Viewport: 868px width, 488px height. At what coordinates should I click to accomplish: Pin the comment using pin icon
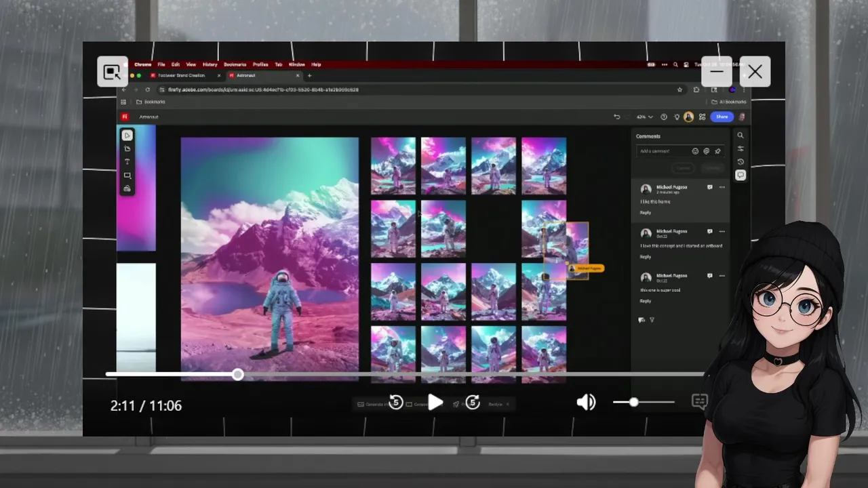tap(717, 151)
